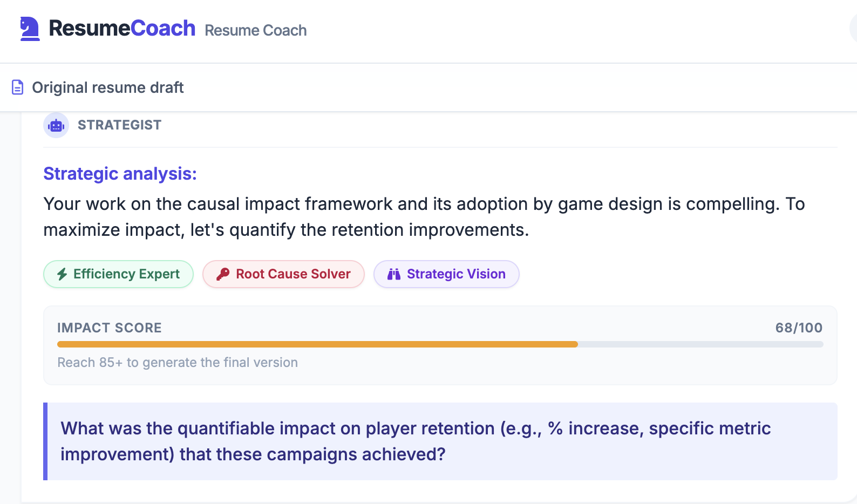Click the binoculars icon on Strategic Vision
857x504 pixels.
[394, 274]
